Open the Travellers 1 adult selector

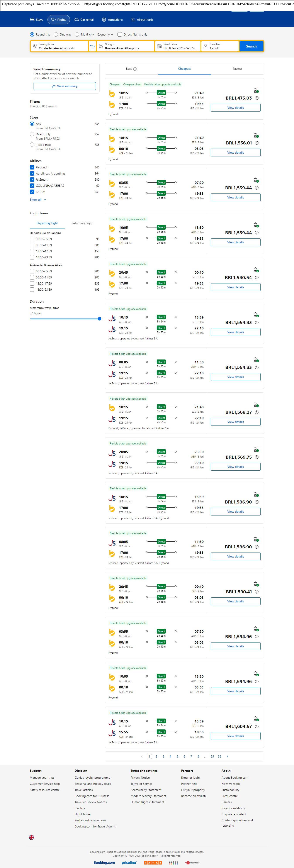[220, 46]
